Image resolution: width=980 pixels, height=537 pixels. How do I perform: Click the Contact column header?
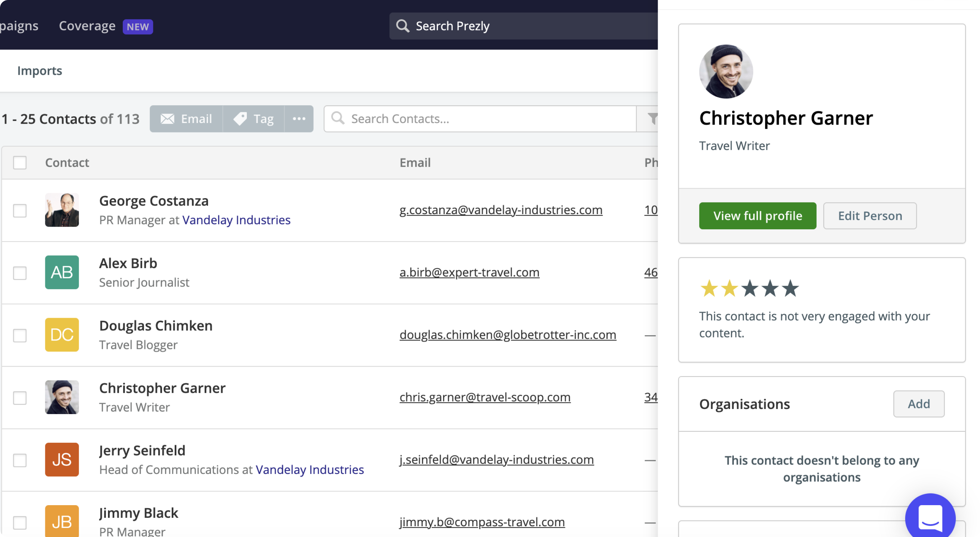tap(67, 163)
